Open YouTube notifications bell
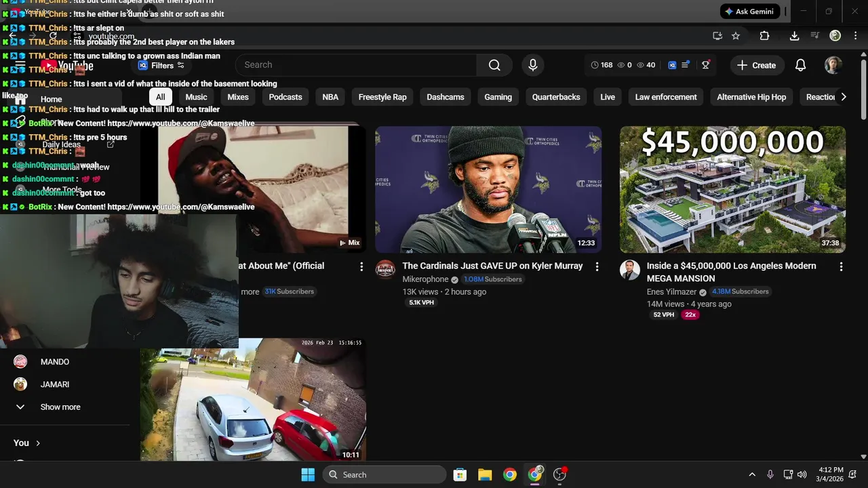Viewport: 868px width, 488px height. point(800,65)
